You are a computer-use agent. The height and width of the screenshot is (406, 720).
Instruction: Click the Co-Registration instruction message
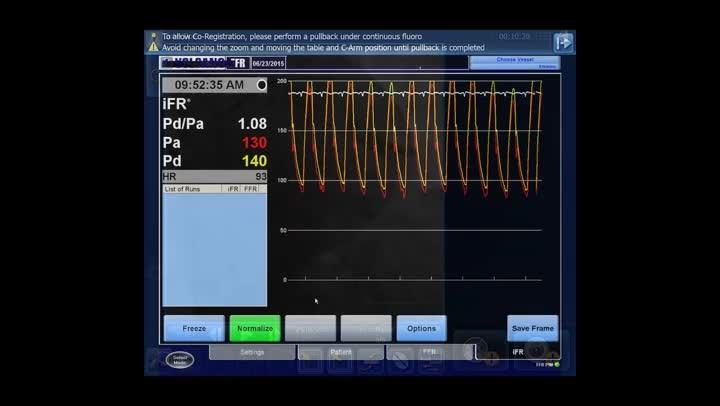click(292, 36)
